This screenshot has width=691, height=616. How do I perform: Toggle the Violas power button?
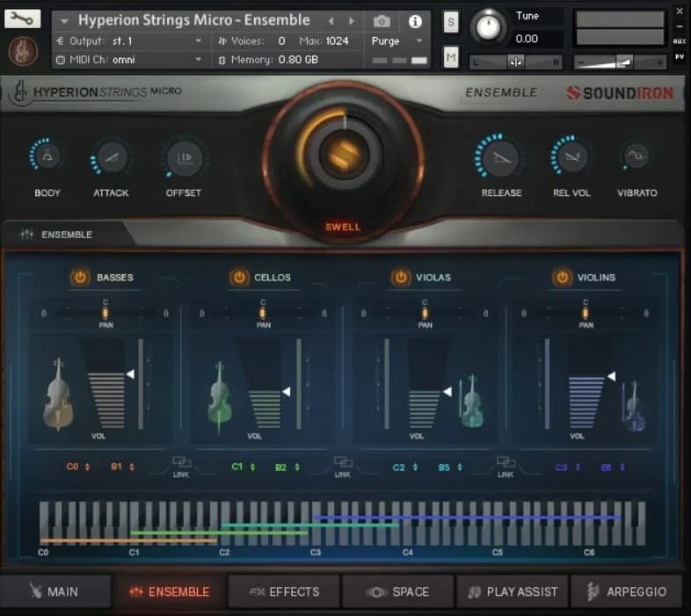(x=400, y=278)
